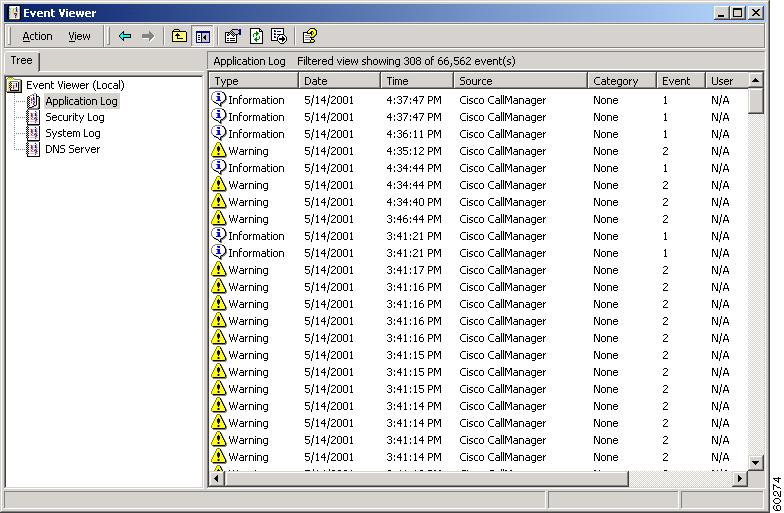
Task: Click the System Log tree icon
Action: (x=33, y=134)
